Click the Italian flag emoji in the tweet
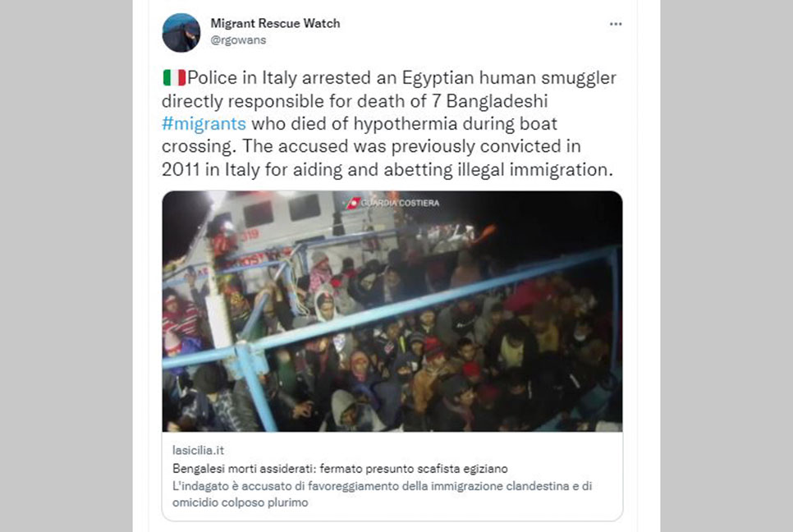 [174, 77]
